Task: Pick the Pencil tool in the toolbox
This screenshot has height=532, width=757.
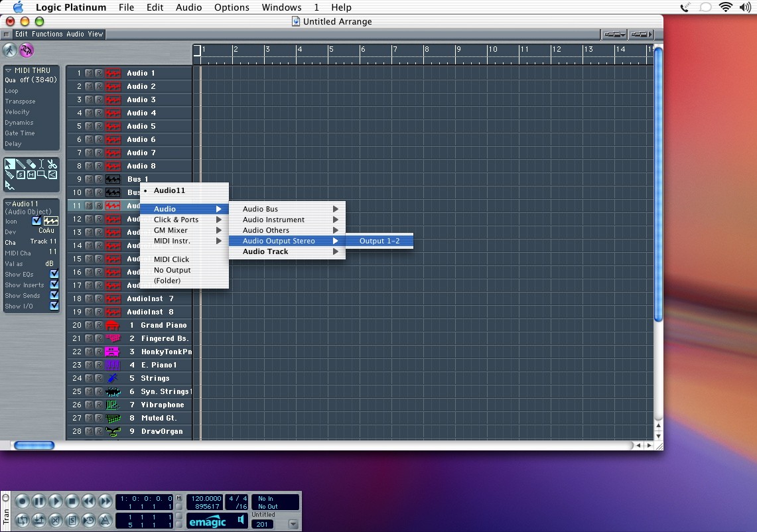Action: pos(21,164)
